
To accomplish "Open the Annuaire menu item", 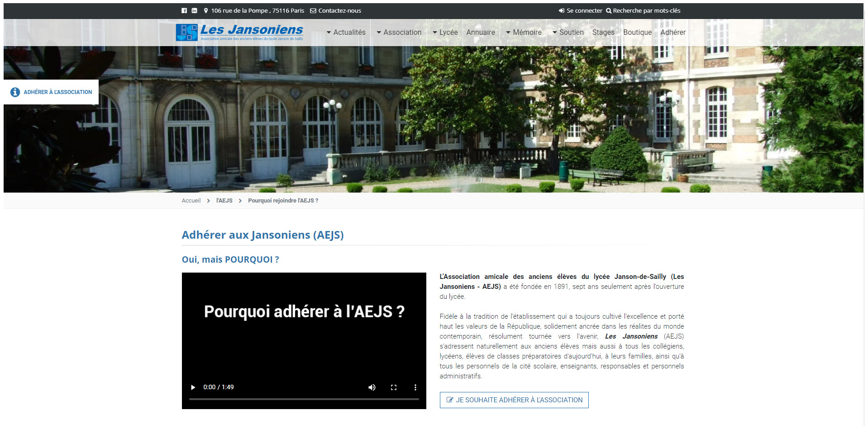I will coord(481,32).
